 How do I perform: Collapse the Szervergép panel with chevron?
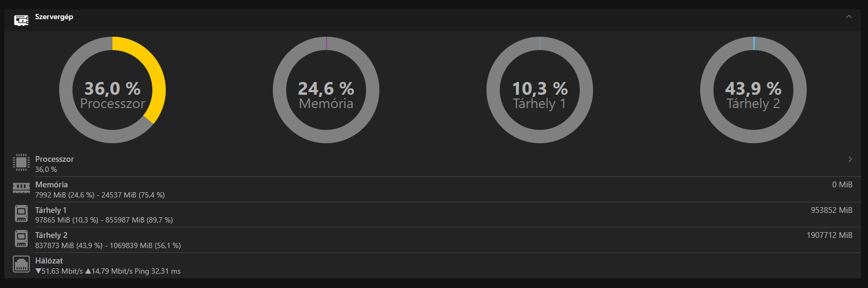849,17
